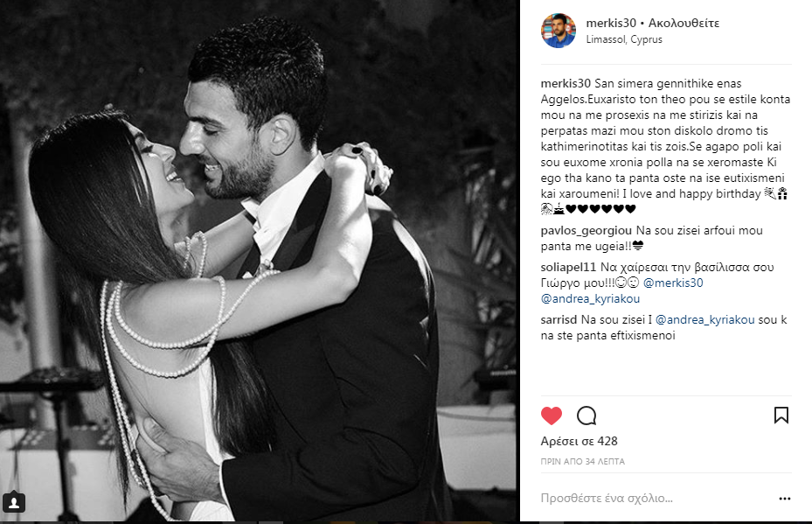Viewport: 812px width, 524px height.
Task: View likes list Αρέσει σε 428
Action: point(579,441)
